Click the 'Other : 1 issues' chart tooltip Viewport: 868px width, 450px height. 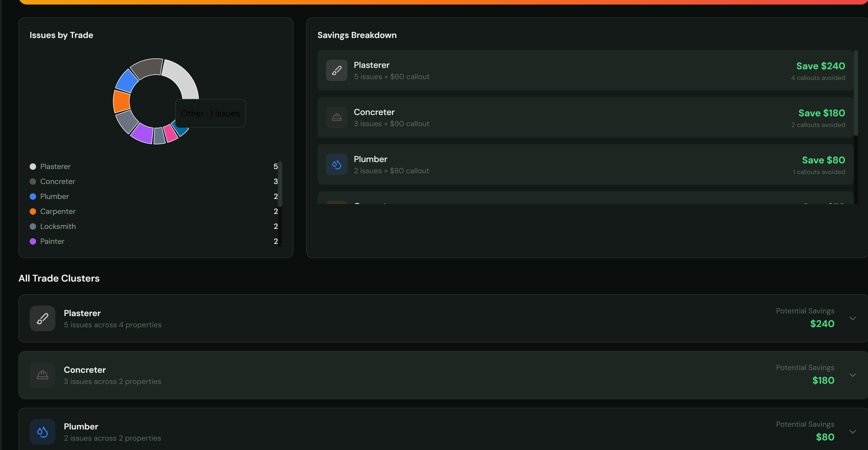pos(210,114)
